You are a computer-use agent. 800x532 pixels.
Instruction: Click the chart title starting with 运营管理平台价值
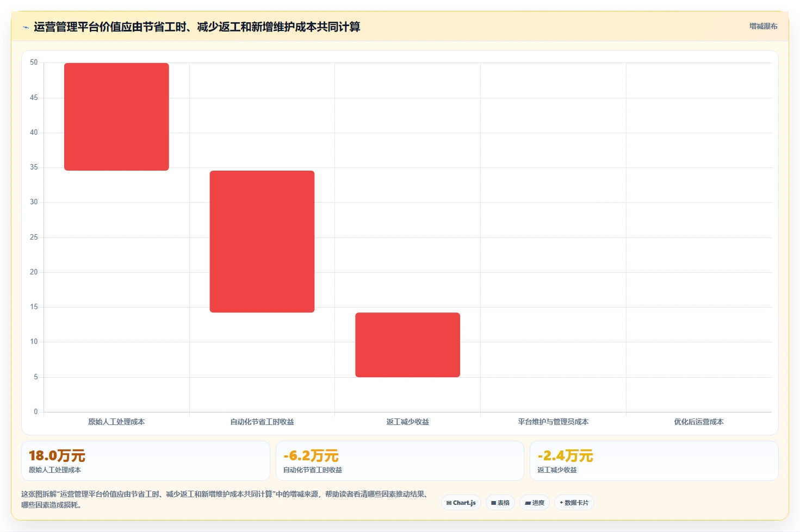197,27
